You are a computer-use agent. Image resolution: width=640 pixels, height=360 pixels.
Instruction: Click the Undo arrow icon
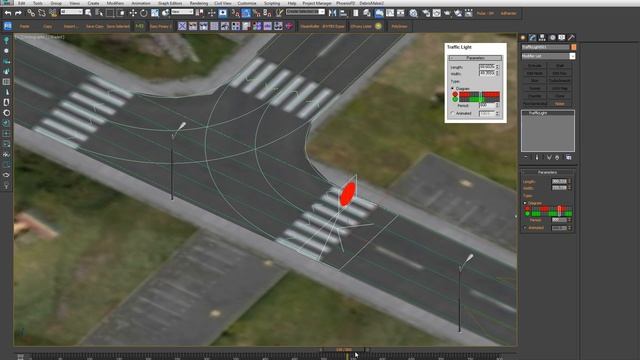tap(8, 13)
